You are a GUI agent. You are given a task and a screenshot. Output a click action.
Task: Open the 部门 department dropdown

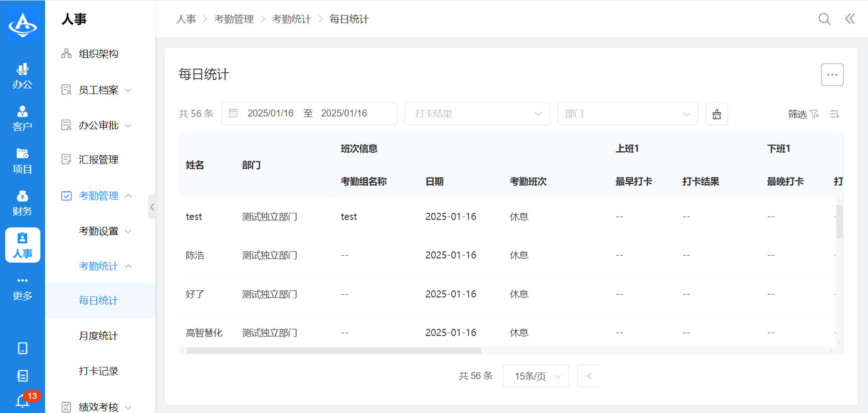coord(627,114)
